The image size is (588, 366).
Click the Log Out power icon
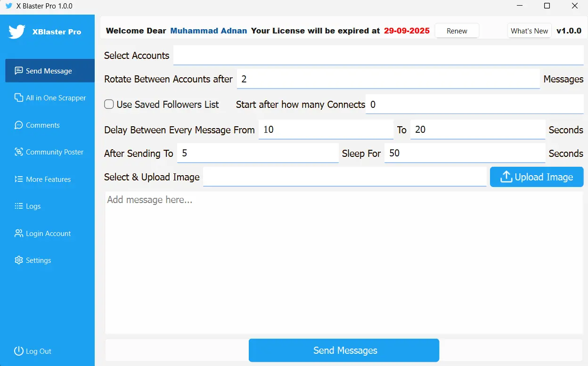pos(19,351)
